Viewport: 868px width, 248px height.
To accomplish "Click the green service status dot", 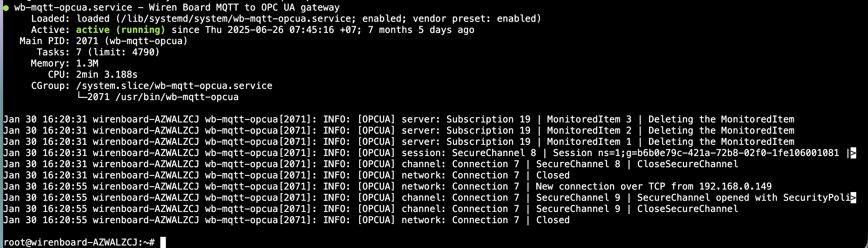I will coord(6,8).
